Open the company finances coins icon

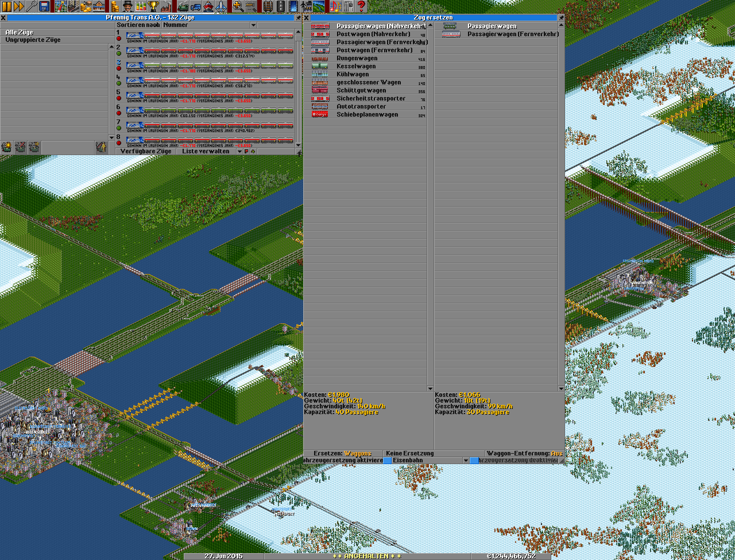pos(115,6)
